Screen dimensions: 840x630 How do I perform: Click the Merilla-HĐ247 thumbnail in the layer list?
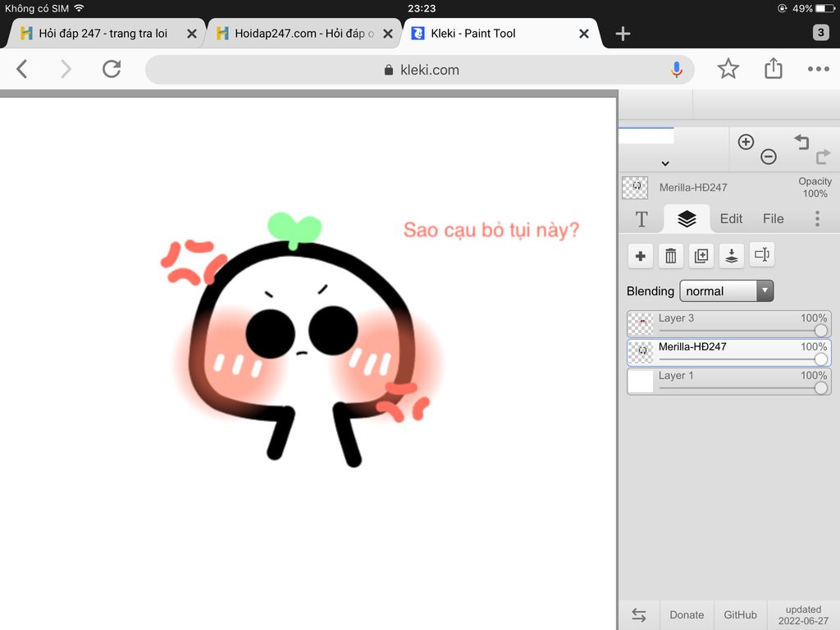(640, 353)
